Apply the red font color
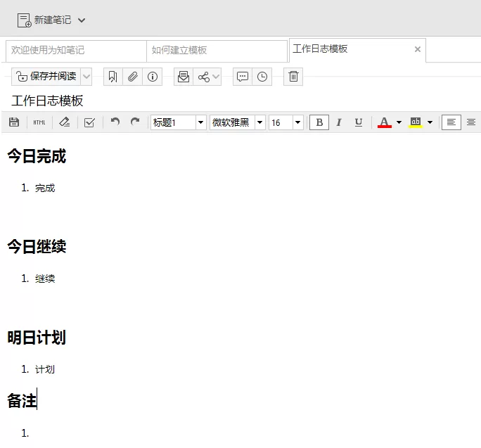Image resolution: width=481 pixels, height=448 pixels. tap(385, 122)
